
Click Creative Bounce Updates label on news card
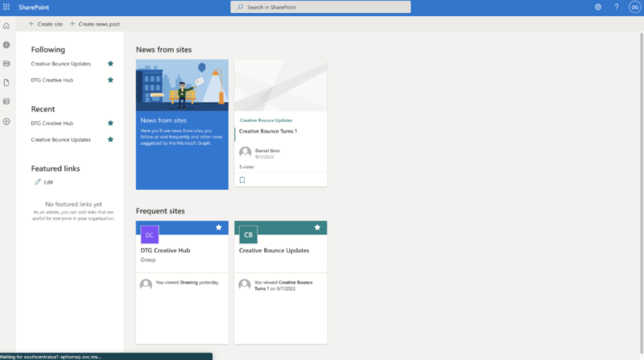click(x=266, y=121)
